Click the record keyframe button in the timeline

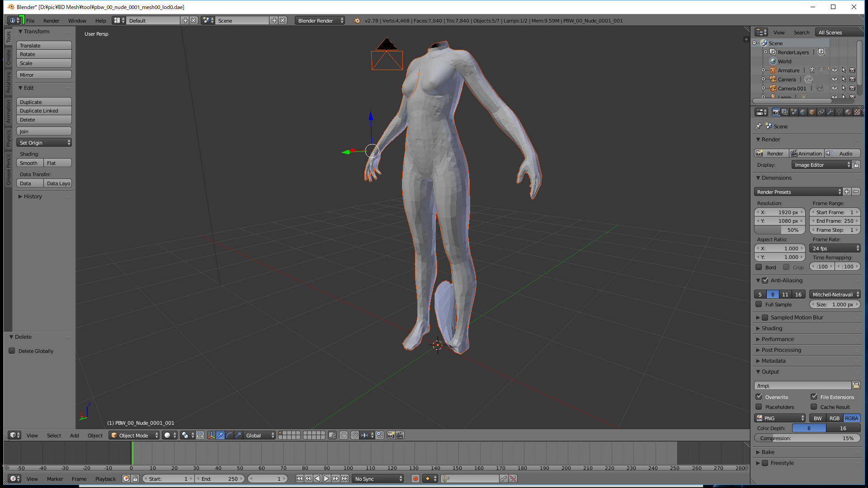(x=415, y=479)
